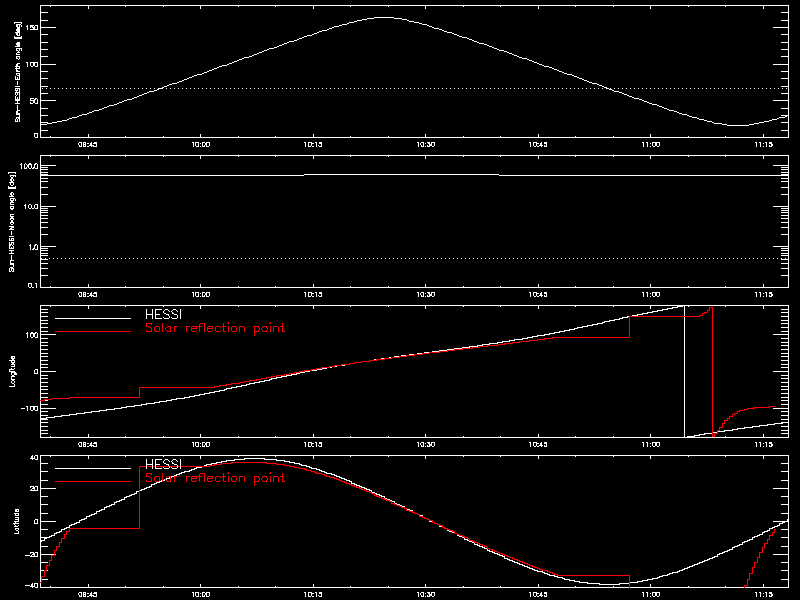800x600 pixels.
Task: Click white HESSI legend line in Longitude plot
Action: coord(93,318)
